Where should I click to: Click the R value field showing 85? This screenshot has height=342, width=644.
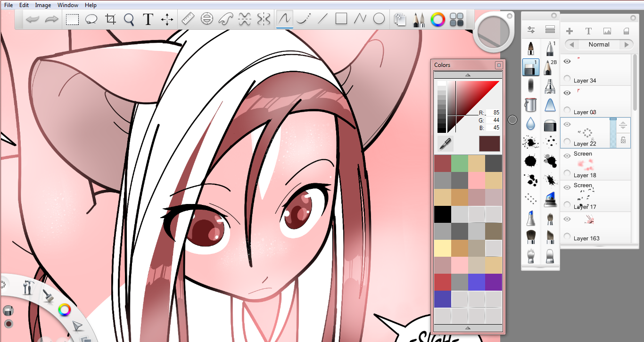[493, 113]
